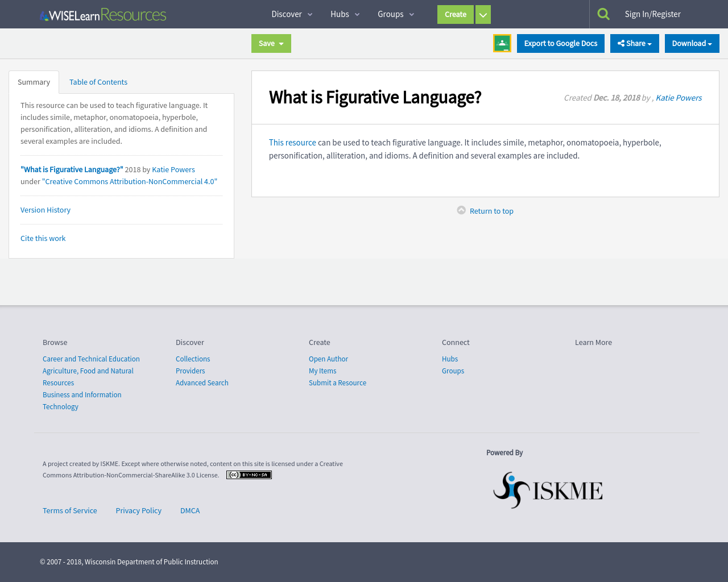Open the Save dropdown button
This screenshot has width=728, height=582.
pyautogui.click(x=271, y=43)
